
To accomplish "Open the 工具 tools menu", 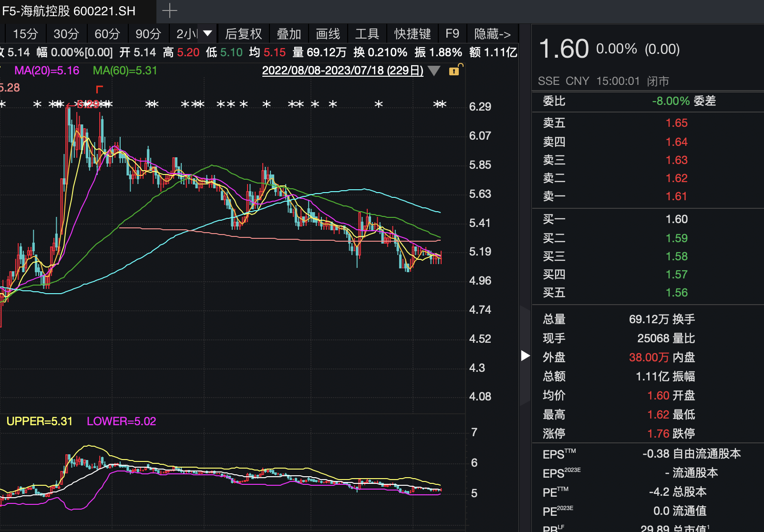I will [x=367, y=34].
